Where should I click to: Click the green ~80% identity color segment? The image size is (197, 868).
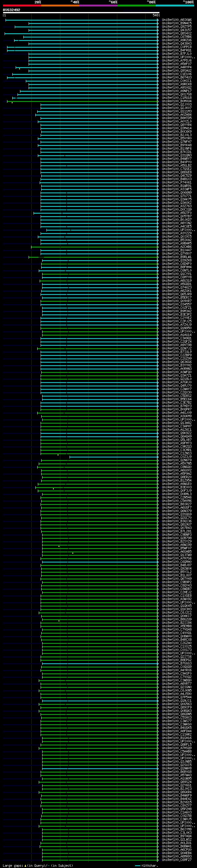[x=137, y=6]
